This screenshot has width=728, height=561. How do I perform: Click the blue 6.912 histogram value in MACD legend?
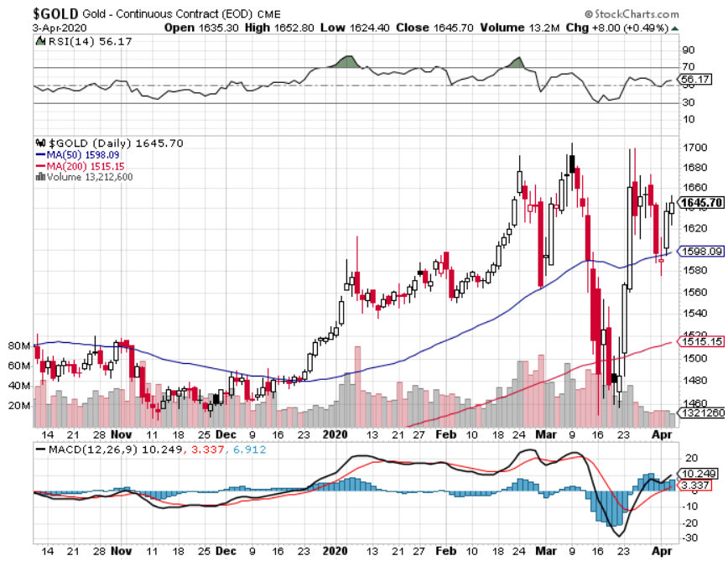click(x=250, y=449)
